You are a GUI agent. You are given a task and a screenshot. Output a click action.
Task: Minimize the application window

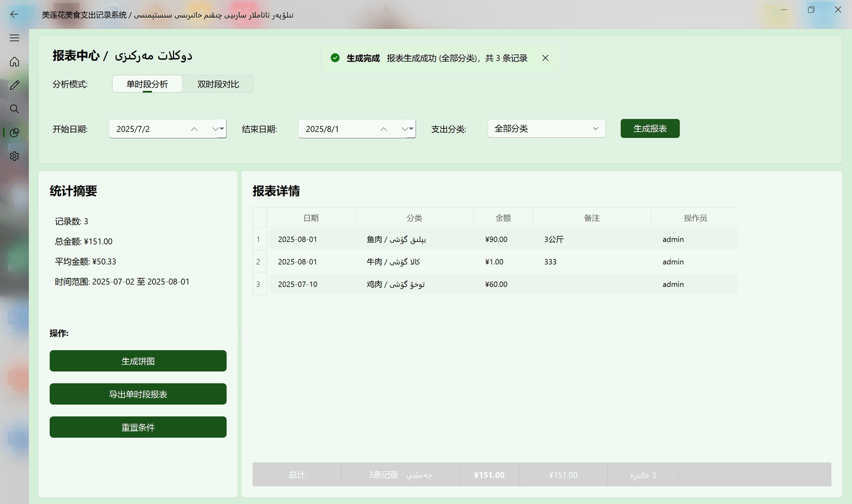[x=784, y=9]
